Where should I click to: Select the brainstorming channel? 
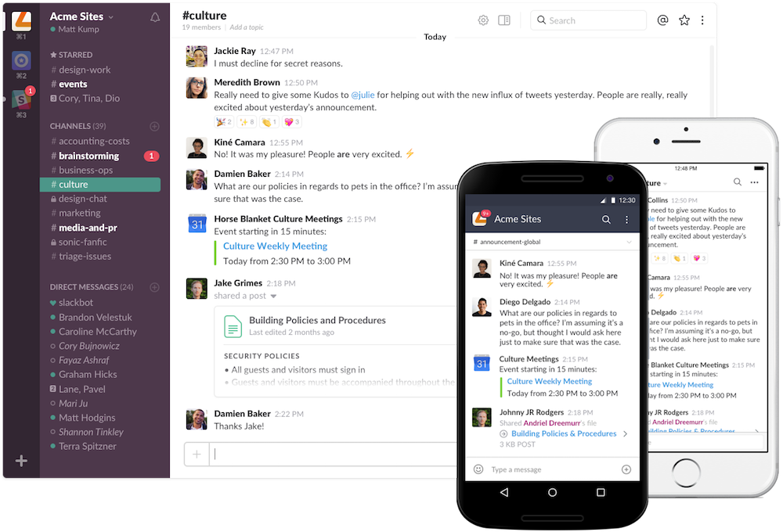88,156
